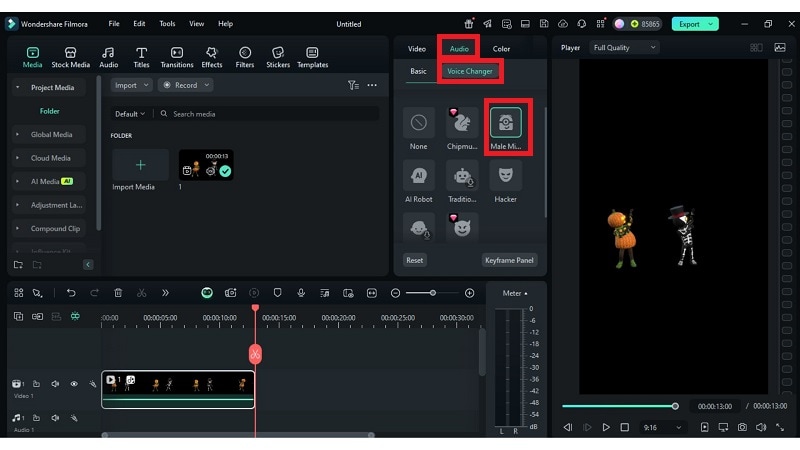
Task: Click the delete trash icon in timeline toolbar
Action: 118,293
